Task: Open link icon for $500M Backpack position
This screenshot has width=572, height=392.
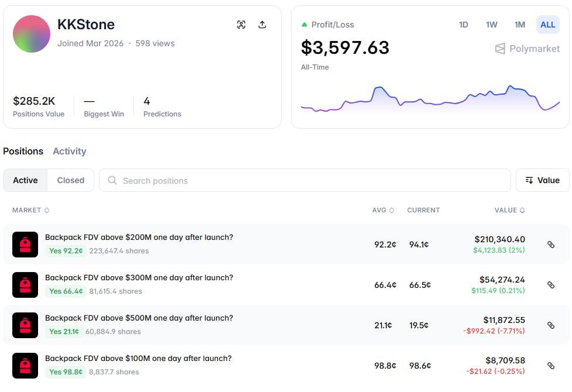Action: [x=551, y=325]
